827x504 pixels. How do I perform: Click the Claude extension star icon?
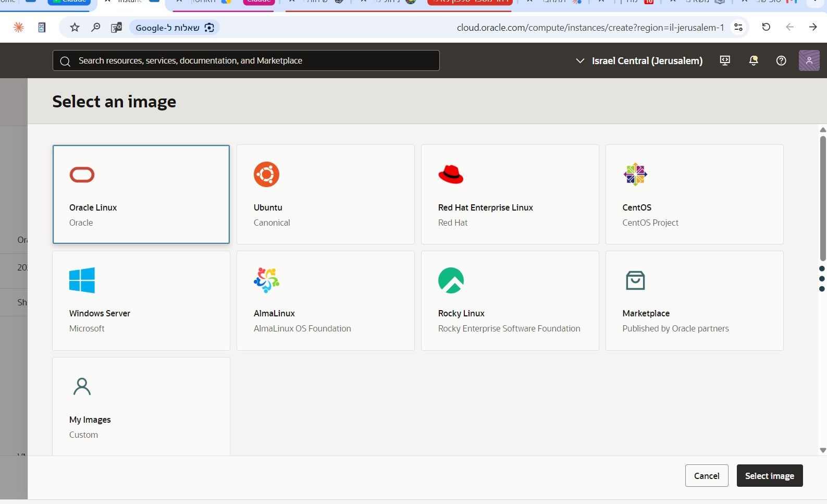tap(18, 28)
